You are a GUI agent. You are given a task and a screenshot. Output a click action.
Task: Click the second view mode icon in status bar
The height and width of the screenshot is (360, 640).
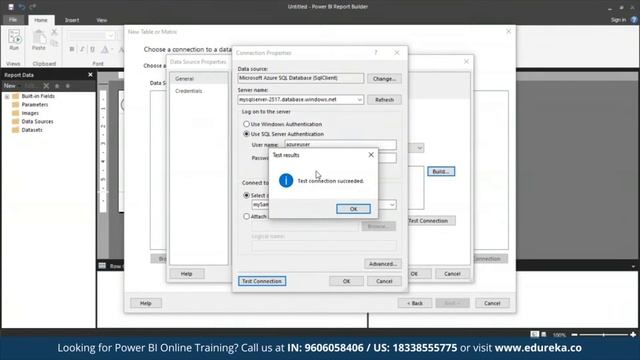coord(544,334)
